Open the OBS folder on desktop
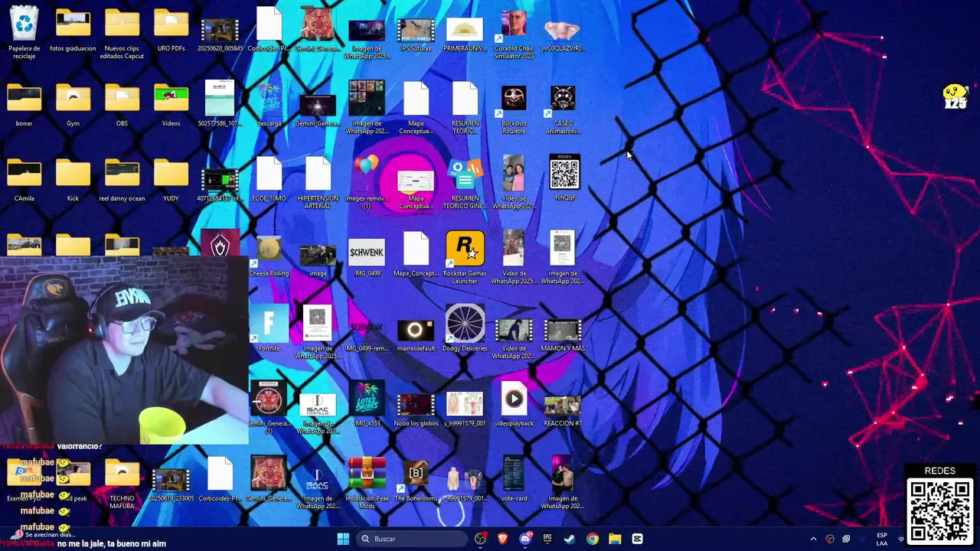The width and height of the screenshot is (980, 551). tap(122, 105)
